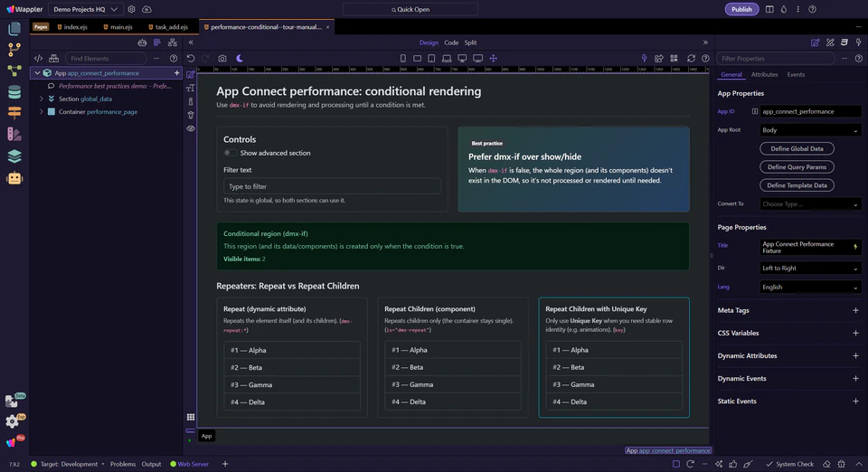The height and width of the screenshot is (472, 868).
Task: Click Define Query Params button
Action: tap(797, 166)
